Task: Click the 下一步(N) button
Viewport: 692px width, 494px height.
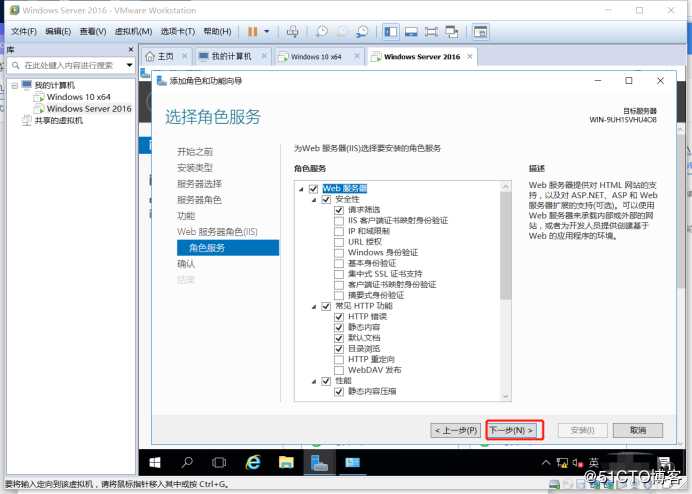Action: point(512,430)
